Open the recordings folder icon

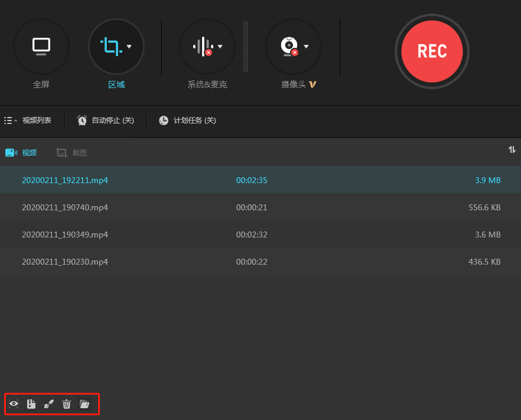pyautogui.click(x=84, y=404)
